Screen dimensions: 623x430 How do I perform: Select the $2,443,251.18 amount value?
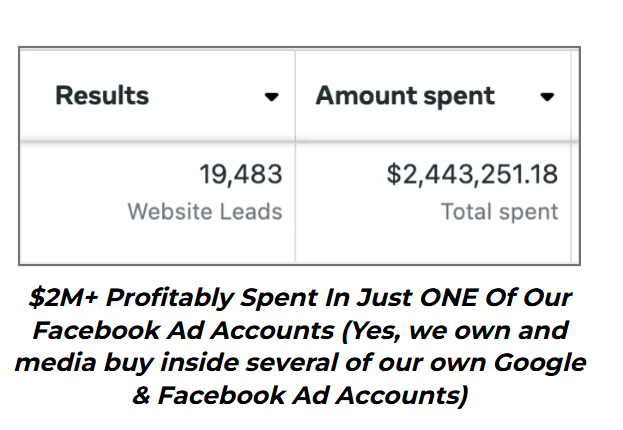472,175
